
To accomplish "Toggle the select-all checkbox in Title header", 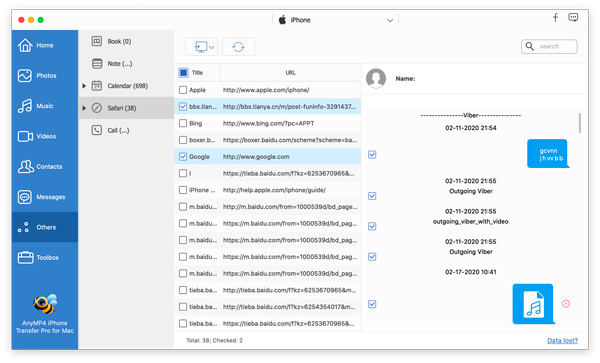I will 183,73.
